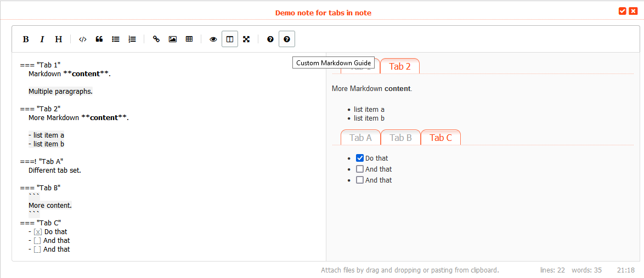Image resolution: width=644 pixels, height=278 pixels.
Task: Insert blockquote with quote icon
Action: coord(99,39)
